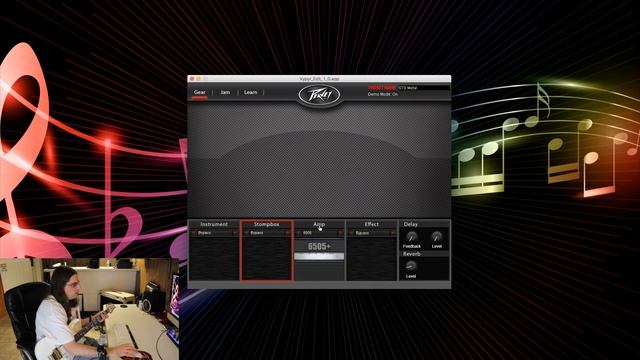Image resolution: width=640 pixels, height=360 pixels.
Task: Click the window title Vypyr Edit app
Action: point(319,78)
